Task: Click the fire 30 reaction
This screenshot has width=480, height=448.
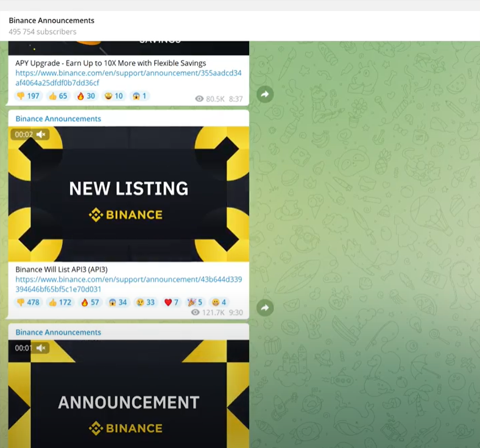Action: point(86,96)
